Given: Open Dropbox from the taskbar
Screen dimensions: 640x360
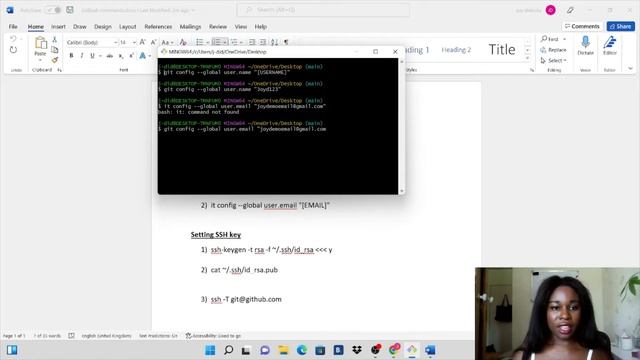Looking at the screenshot, I should pyautogui.click(x=357, y=350).
